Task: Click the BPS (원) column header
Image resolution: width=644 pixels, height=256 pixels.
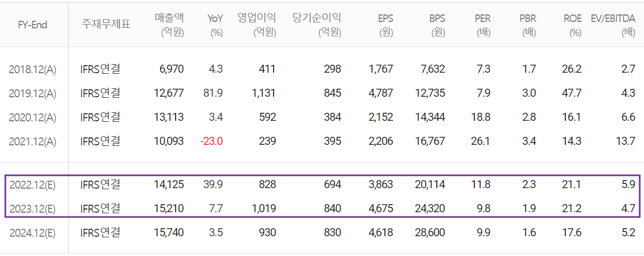Action: (x=437, y=25)
